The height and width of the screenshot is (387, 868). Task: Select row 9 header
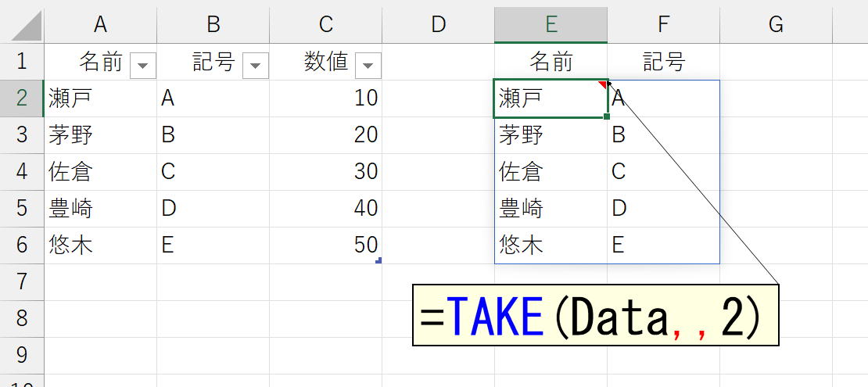(x=22, y=356)
